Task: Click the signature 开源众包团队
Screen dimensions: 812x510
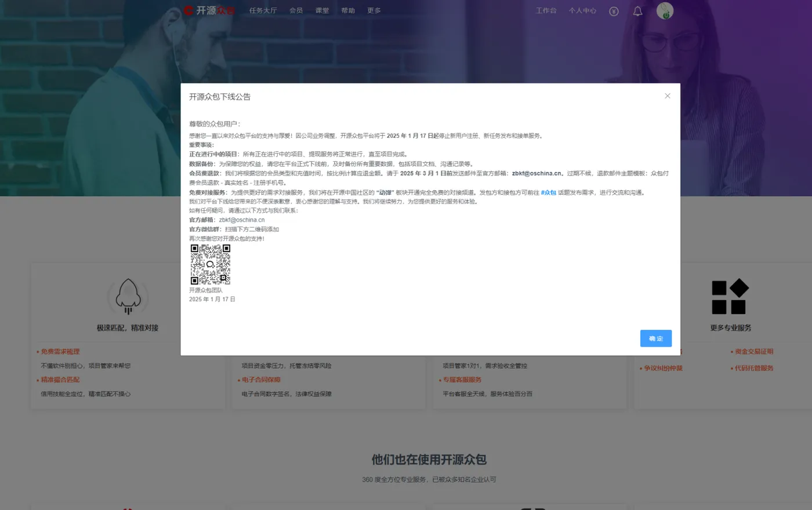Action: pos(206,290)
